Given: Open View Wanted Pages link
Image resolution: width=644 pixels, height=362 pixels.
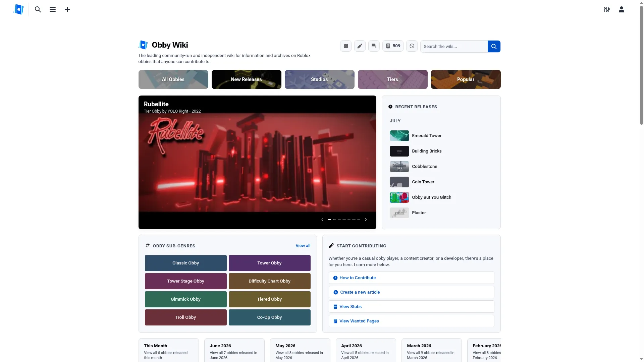Looking at the screenshot, I should tap(412, 321).
